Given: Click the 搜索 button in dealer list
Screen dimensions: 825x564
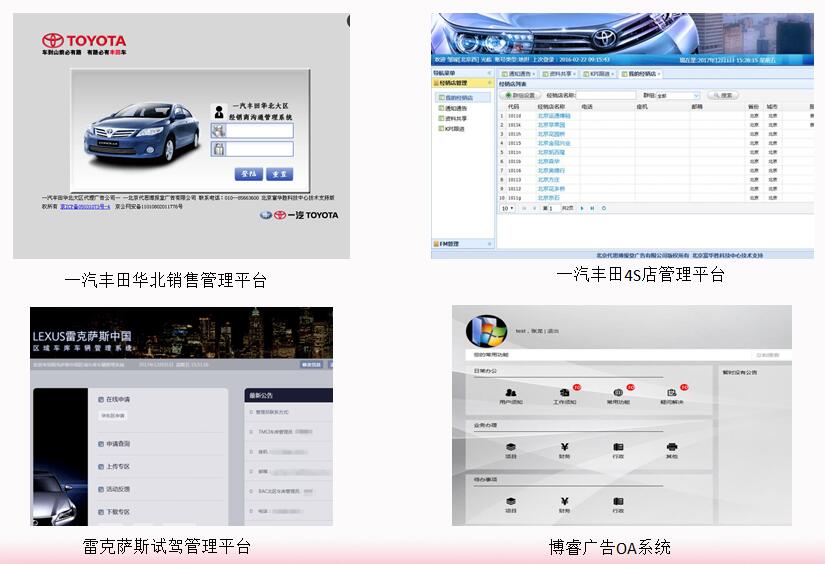Looking at the screenshot, I should (x=723, y=95).
